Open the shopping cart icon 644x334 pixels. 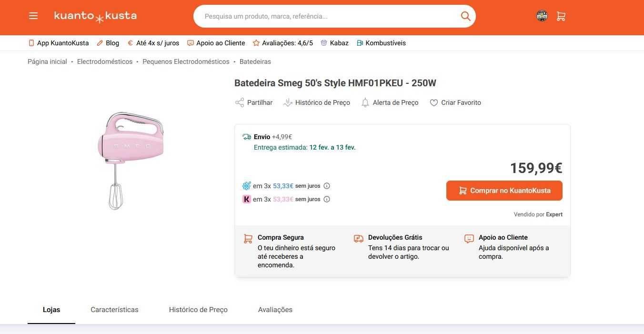561,16
